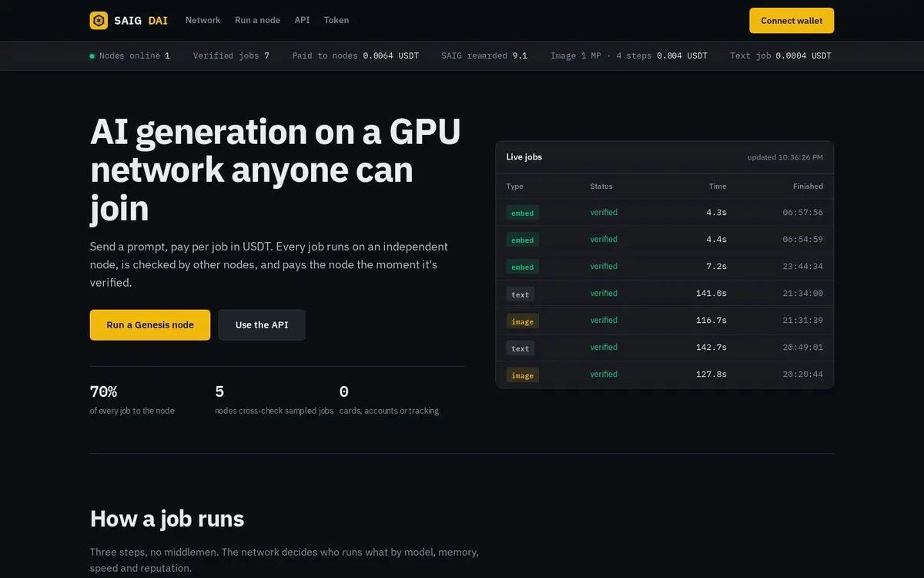This screenshot has height=578, width=924.
Task: Click verified status in 4.3s row
Action: tap(604, 213)
